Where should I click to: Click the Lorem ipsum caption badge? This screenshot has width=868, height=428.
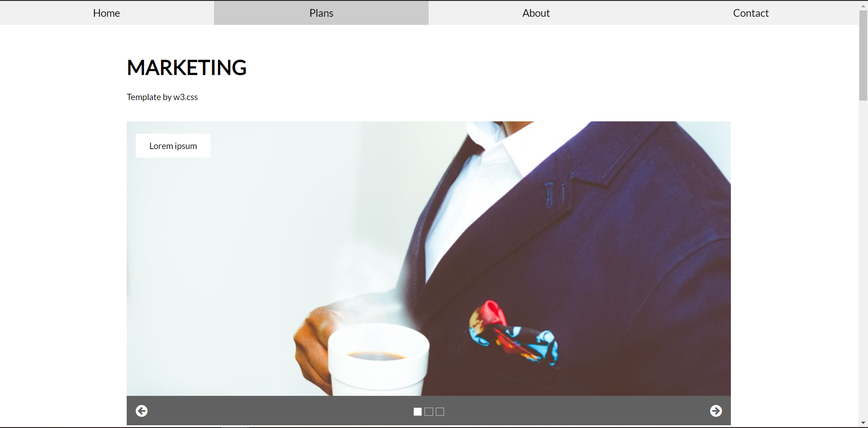(x=173, y=146)
